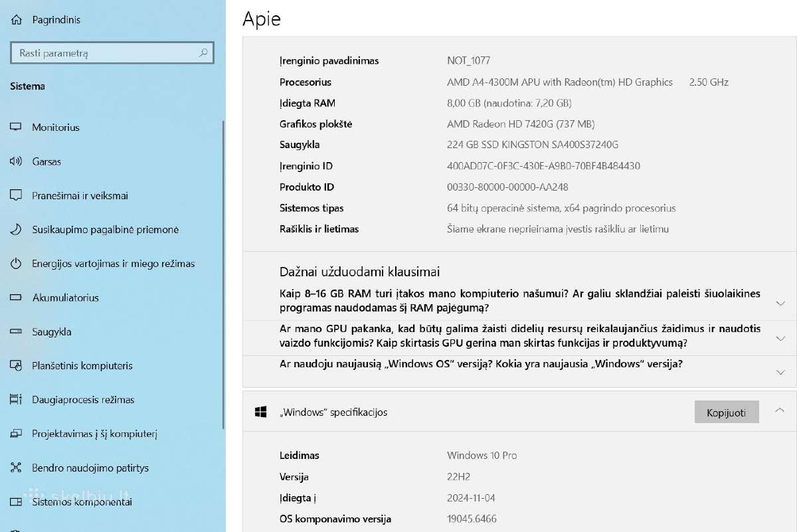This screenshot has height=532, width=797.
Task: Click the Įrenginio pavadinimas label
Action: pyautogui.click(x=329, y=61)
